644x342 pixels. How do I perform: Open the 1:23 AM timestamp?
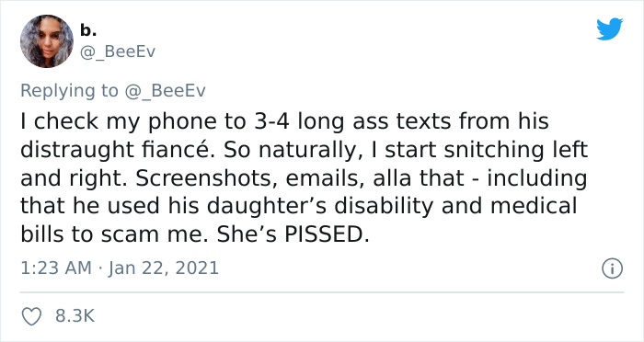[56, 268]
